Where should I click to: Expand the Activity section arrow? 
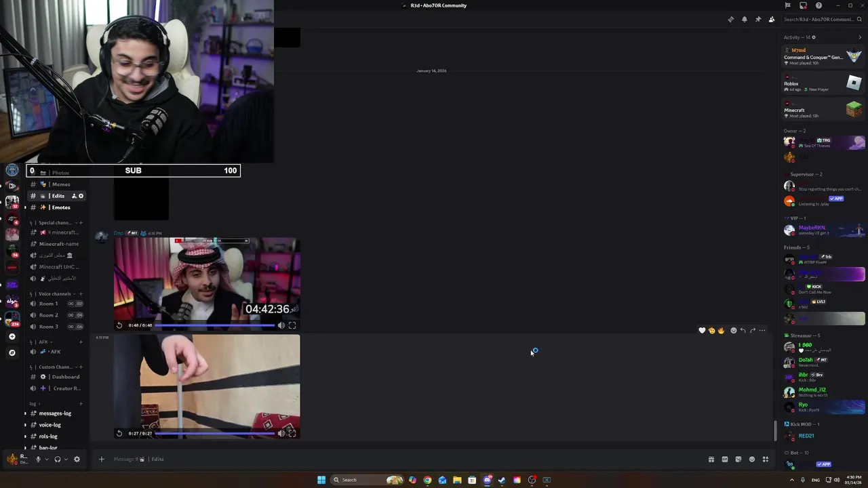click(860, 37)
